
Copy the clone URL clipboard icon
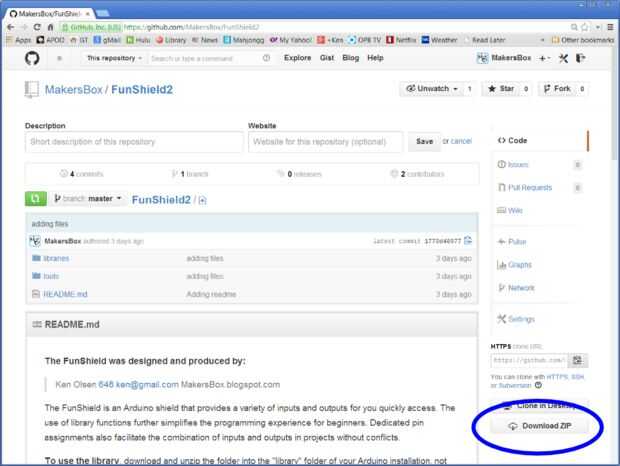pos(578,360)
